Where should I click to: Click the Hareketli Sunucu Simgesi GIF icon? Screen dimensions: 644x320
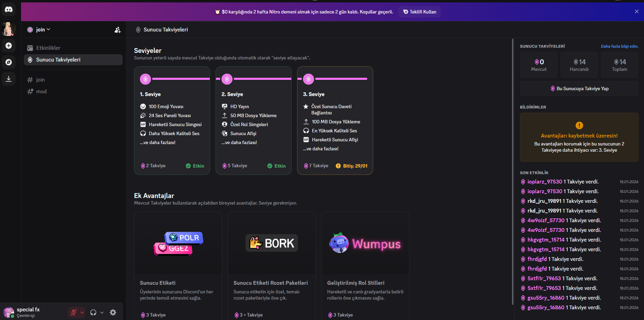point(143,124)
